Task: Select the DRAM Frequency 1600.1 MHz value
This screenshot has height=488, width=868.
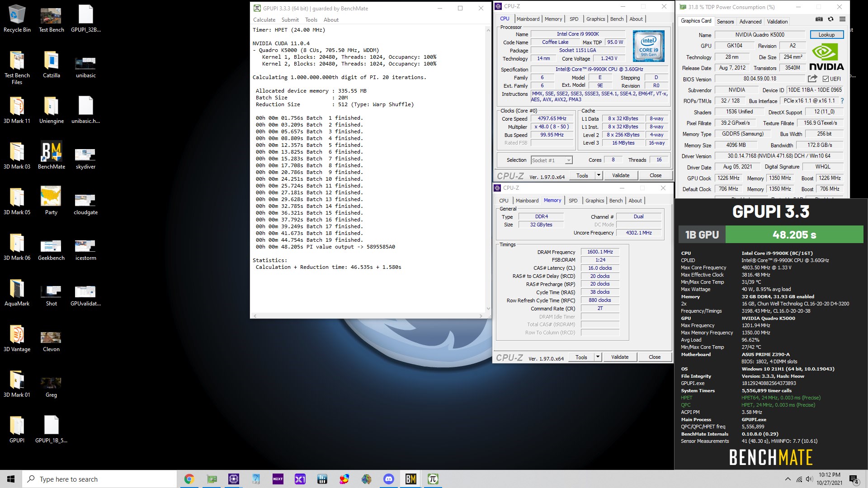Action: click(x=600, y=252)
